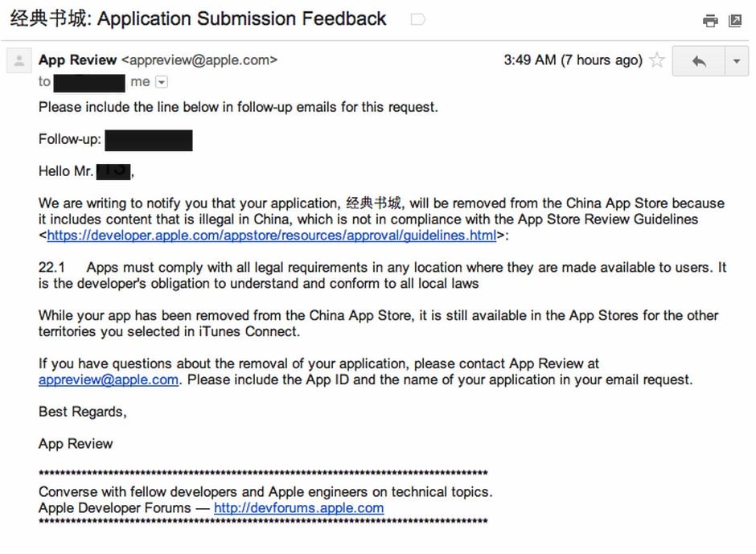Click 'me' in the recipient line
Screen dimensions: 756x554
tap(140, 82)
